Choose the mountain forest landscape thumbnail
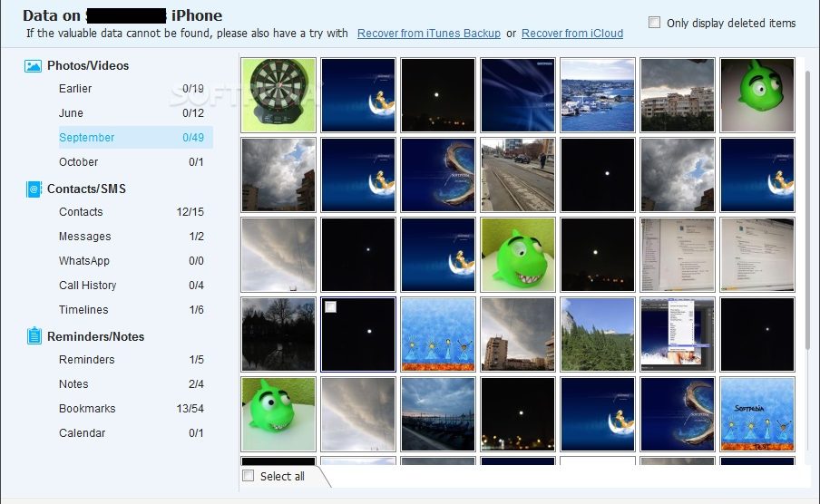 click(x=597, y=334)
